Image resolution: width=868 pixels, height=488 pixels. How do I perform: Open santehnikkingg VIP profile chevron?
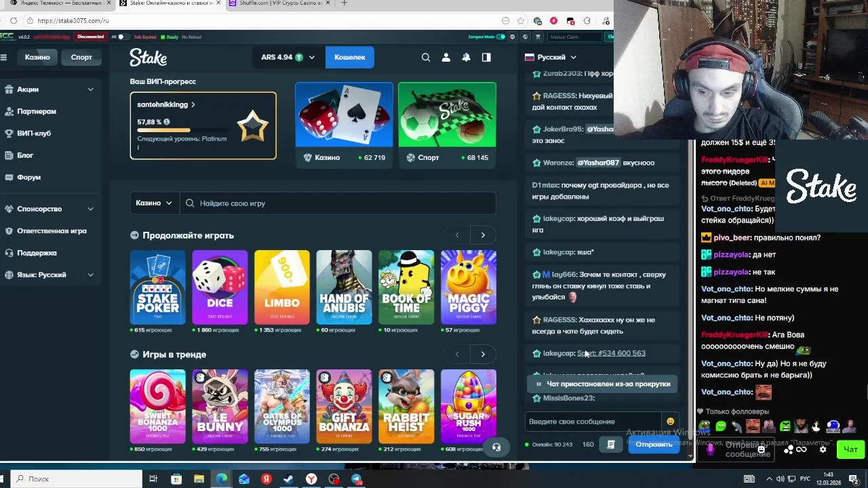point(193,105)
